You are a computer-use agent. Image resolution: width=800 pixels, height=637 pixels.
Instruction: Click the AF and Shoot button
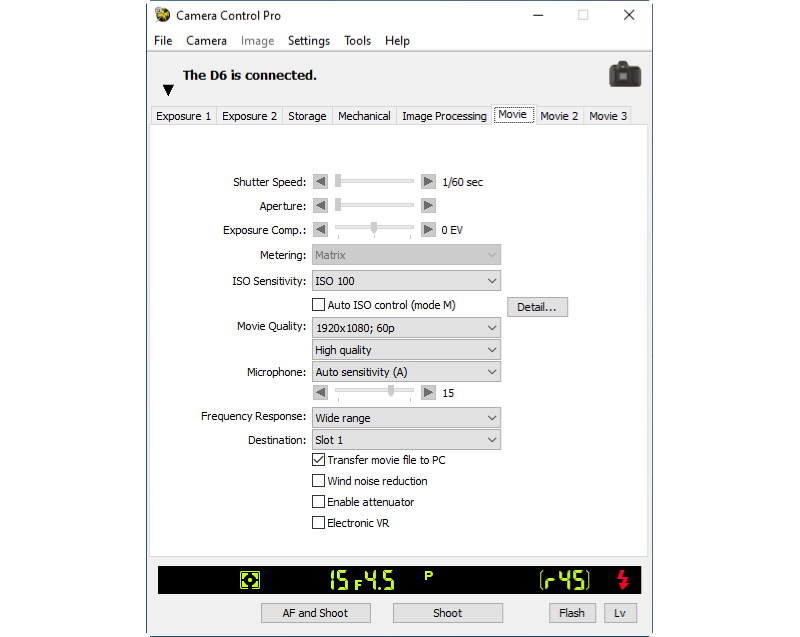315,613
